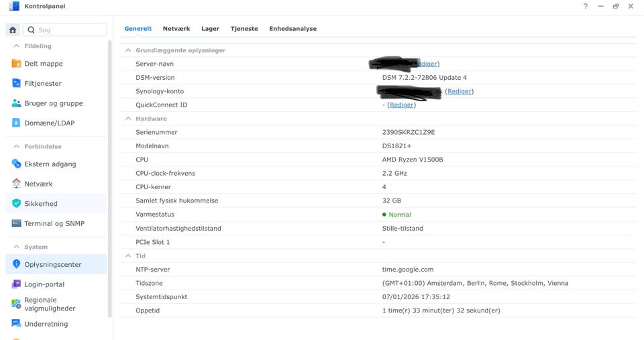The width and height of the screenshot is (644, 340).
Task: Open the Oplysningscenter info icon
Action: [16, 264]
